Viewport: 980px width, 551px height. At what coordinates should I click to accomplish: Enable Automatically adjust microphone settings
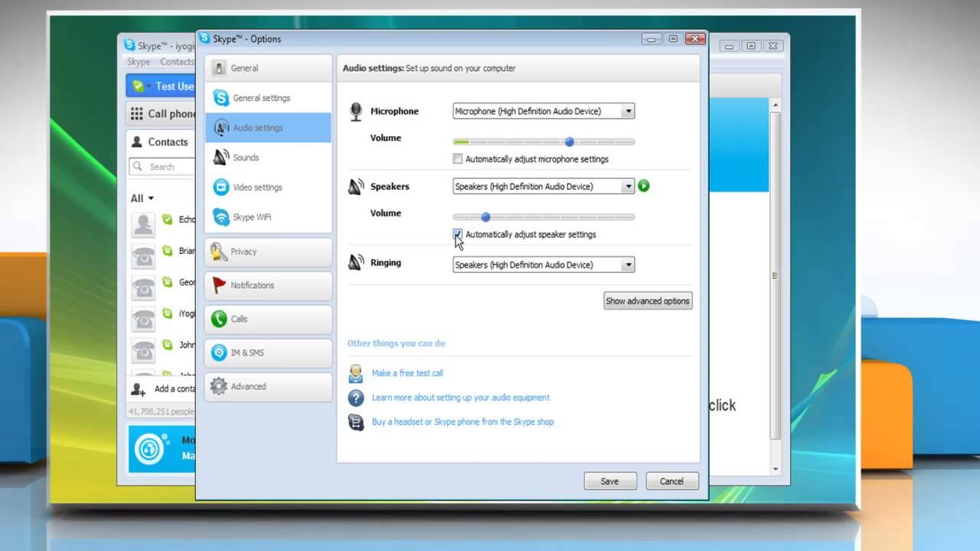tap(458, 159)
